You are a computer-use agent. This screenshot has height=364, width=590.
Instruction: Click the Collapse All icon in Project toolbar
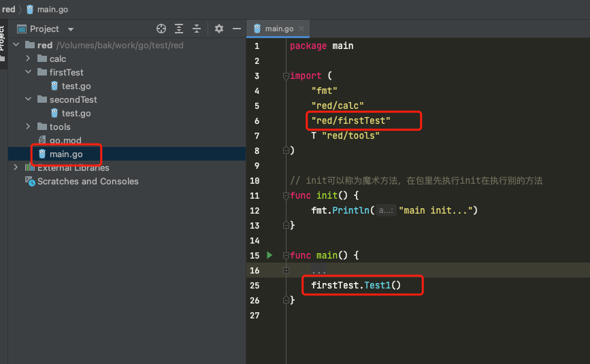point(197,29)
